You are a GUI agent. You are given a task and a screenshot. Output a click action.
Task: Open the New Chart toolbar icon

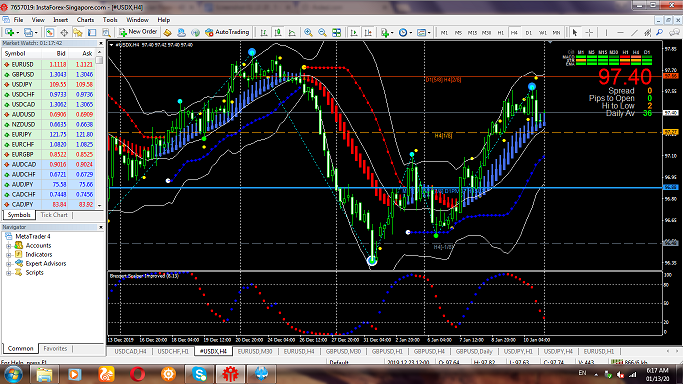9,33
